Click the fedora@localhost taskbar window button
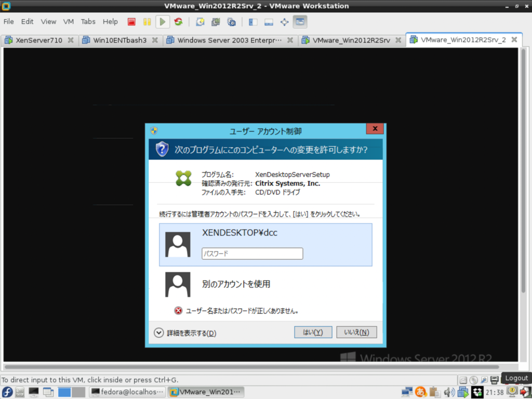532x399 pixels. click(127, 392)
